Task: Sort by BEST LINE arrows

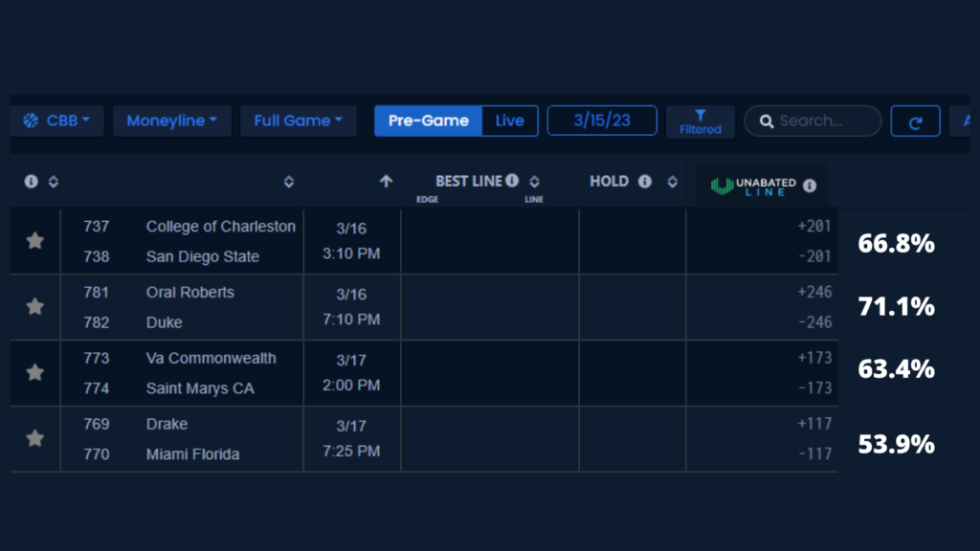Action: (534, 181)
